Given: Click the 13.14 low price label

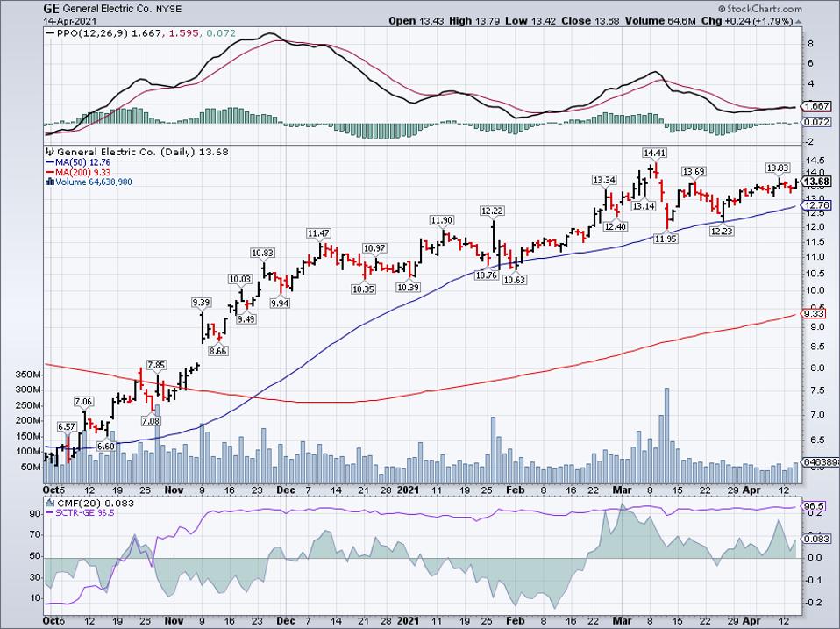Looking at the screenshot, I should click(644, 206).
